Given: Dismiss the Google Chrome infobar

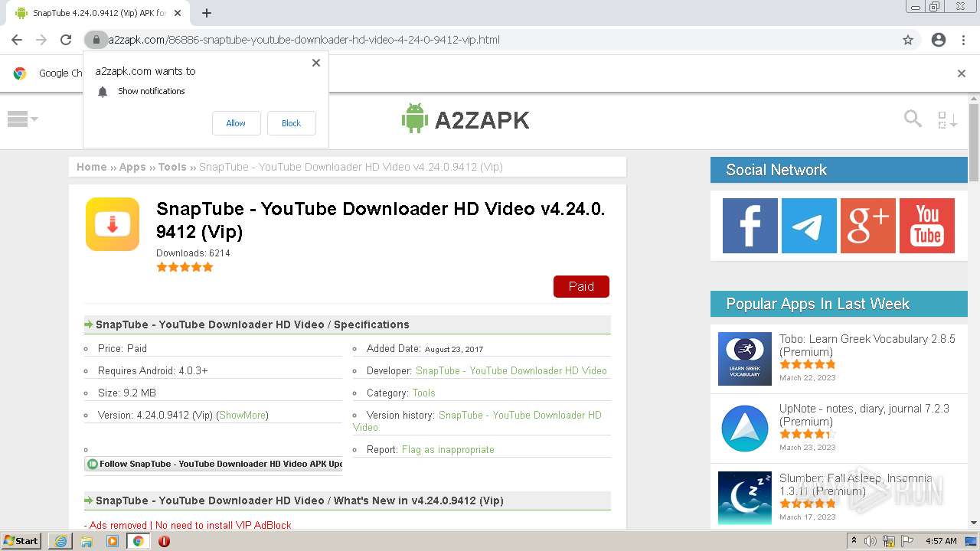Looking at the screenshot, I should click(x=962, y=73).
